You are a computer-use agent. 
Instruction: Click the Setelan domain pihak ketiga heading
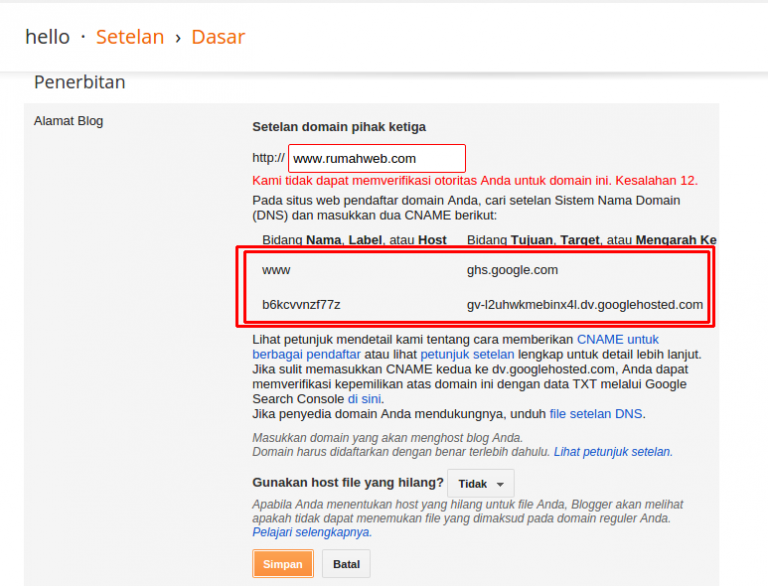tap(339, 127)
